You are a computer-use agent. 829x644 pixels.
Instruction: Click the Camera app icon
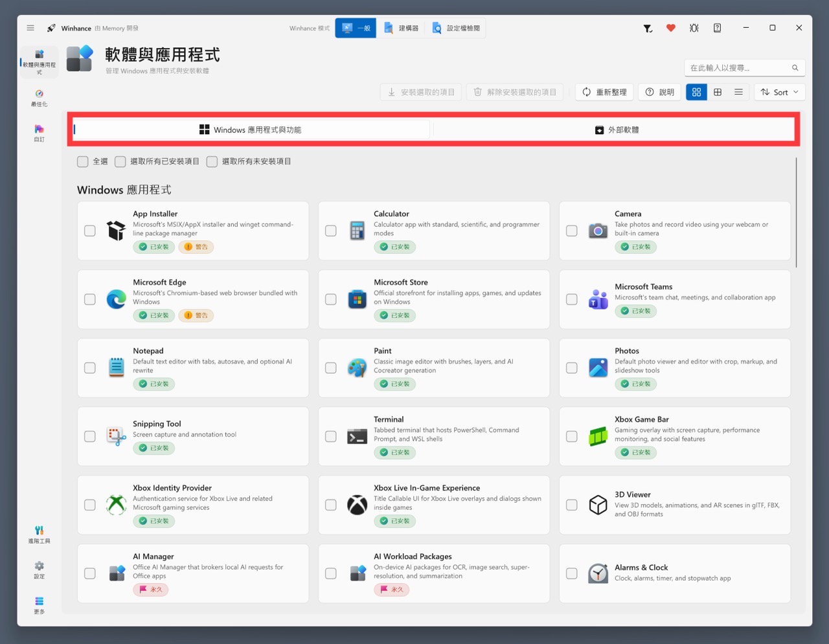(x=598, y=230)
